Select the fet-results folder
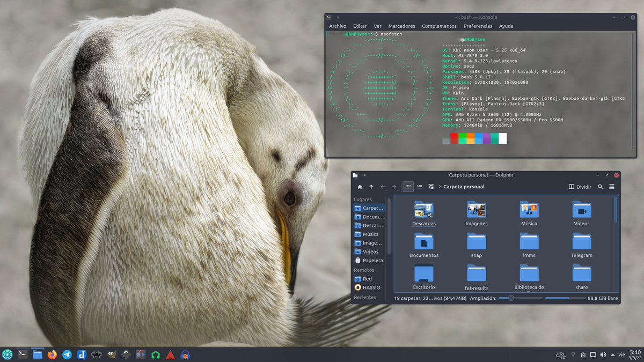644x362 pixels. [477, 274]
